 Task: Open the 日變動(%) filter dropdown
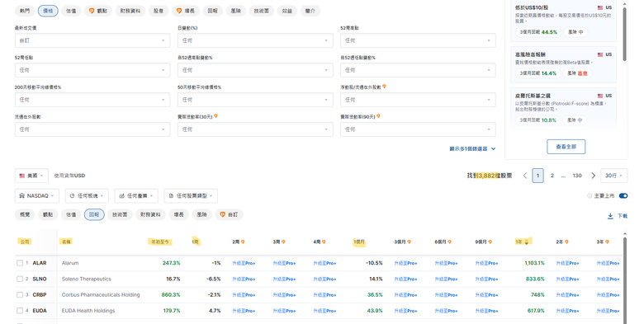[x=255, y=40]
